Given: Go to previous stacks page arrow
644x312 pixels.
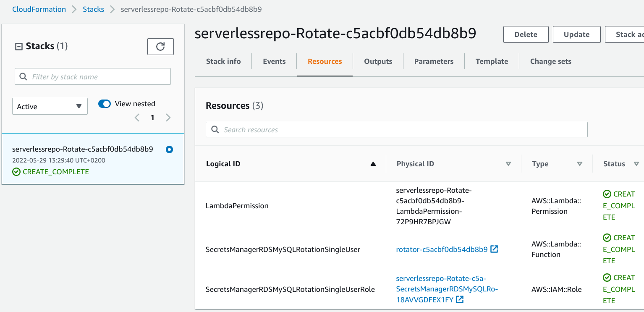Looking at the screenshot, I should click(x=137, y=118).
